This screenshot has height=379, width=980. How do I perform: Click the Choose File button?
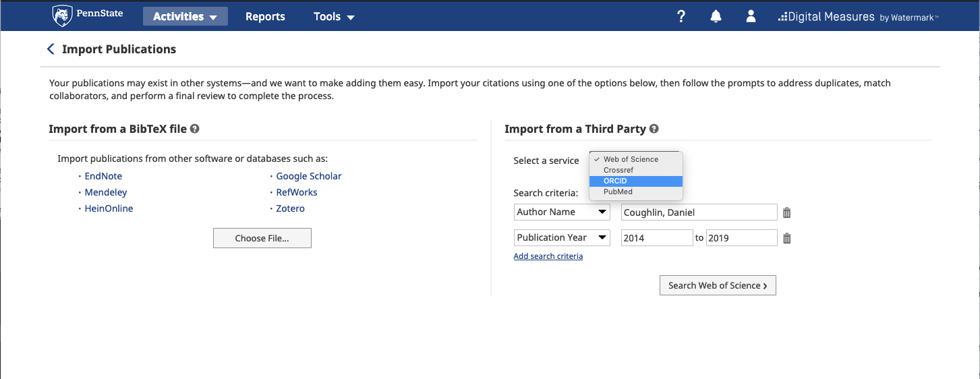point(262,238)
